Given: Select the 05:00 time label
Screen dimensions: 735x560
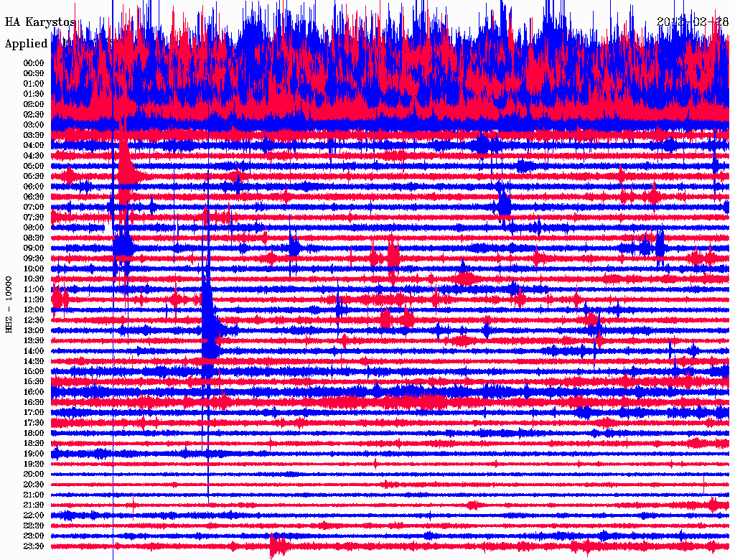Looking at the screenshot, I should pyautogui.click(x=34, y=166).
